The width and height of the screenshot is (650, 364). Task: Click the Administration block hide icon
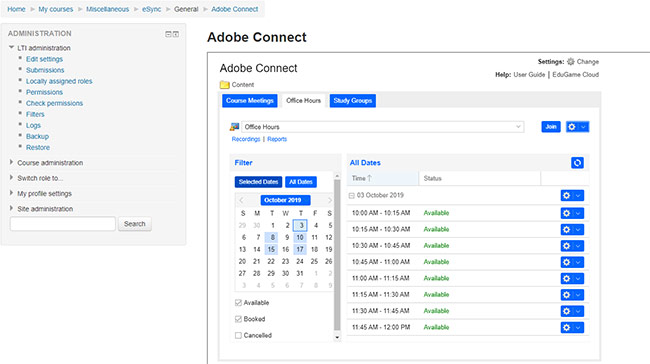(168, 34)
